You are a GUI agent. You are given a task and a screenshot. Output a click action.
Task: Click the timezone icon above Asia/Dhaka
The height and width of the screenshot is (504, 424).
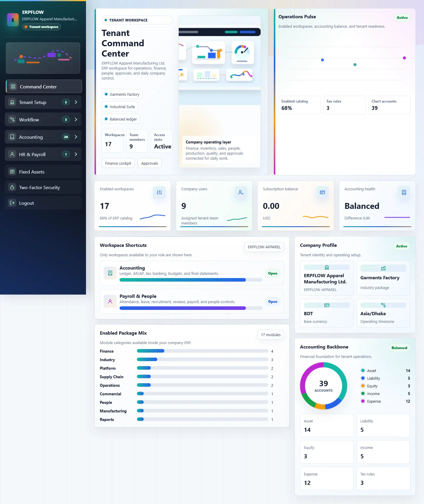point(383,305)
